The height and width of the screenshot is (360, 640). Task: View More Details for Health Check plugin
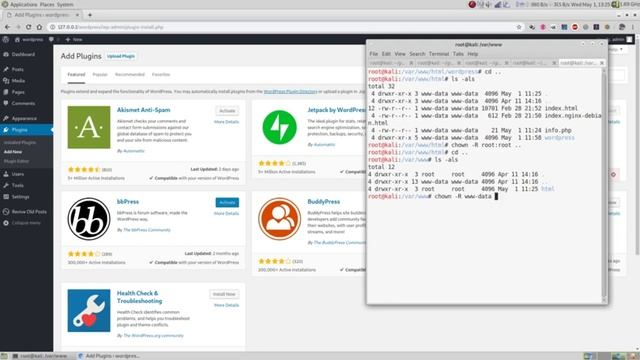coord(227,305)
